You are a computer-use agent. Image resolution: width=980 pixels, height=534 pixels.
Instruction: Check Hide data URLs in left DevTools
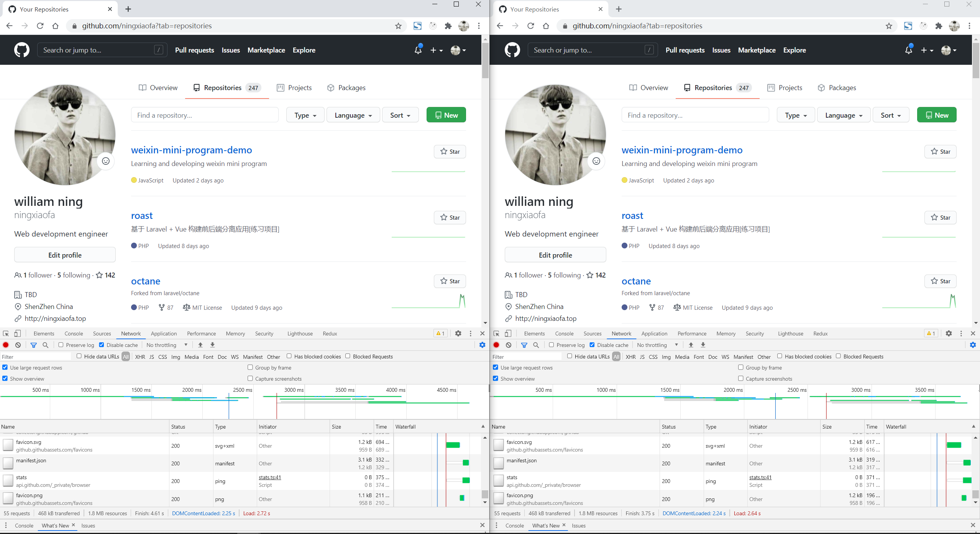coord(79,356)
